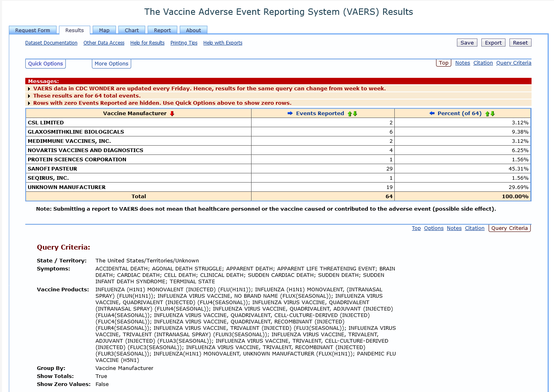The height and width of the screenshot is (392, 554).
Task: Sort Percent column ascending with green up arrow
Action: (487, 114)
